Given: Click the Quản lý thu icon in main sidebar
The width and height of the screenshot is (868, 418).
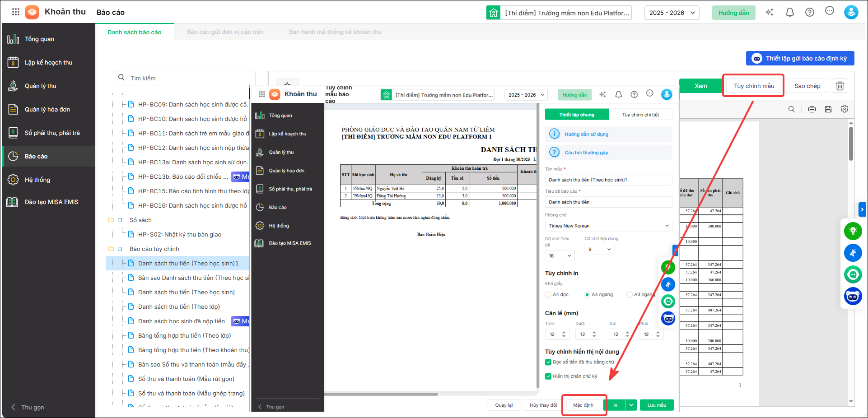Looking at the screenshot, I should [x=13, y=86].
